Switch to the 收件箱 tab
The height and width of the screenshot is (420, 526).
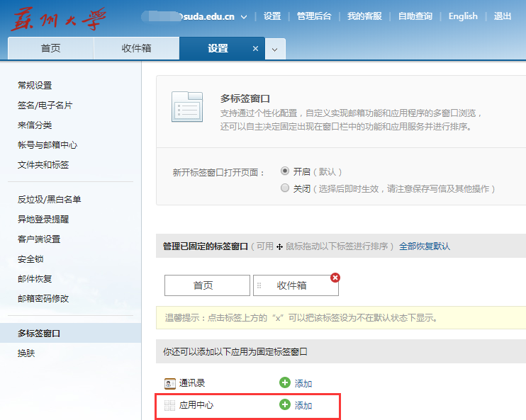coord(136,49)
